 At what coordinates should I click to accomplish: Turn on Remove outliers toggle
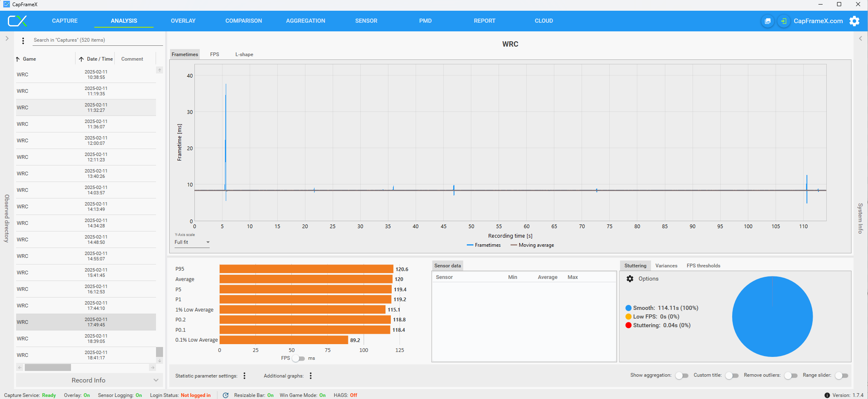(790, 375)
